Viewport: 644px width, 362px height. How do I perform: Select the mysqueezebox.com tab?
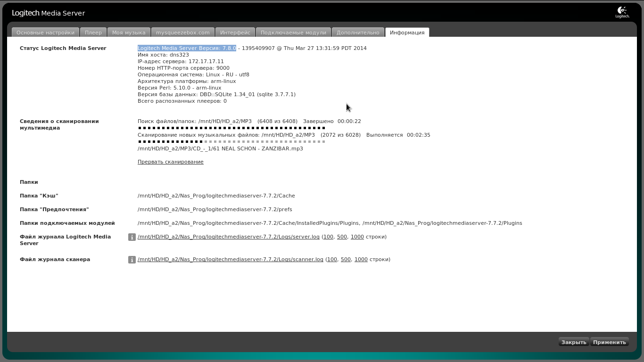(183, 33)
